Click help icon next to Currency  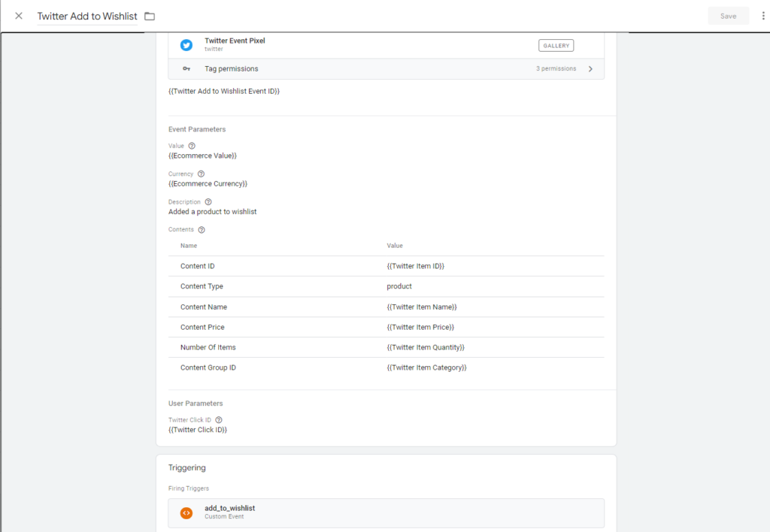[201, 174]
